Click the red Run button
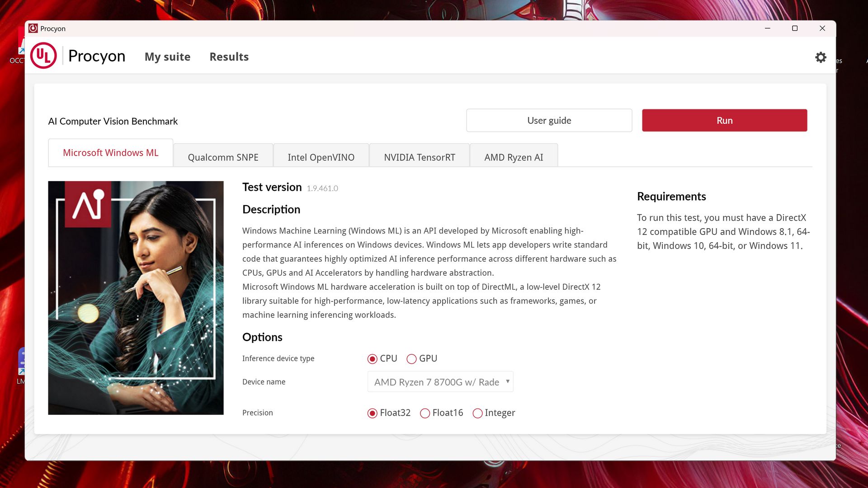 click(724, 120)
